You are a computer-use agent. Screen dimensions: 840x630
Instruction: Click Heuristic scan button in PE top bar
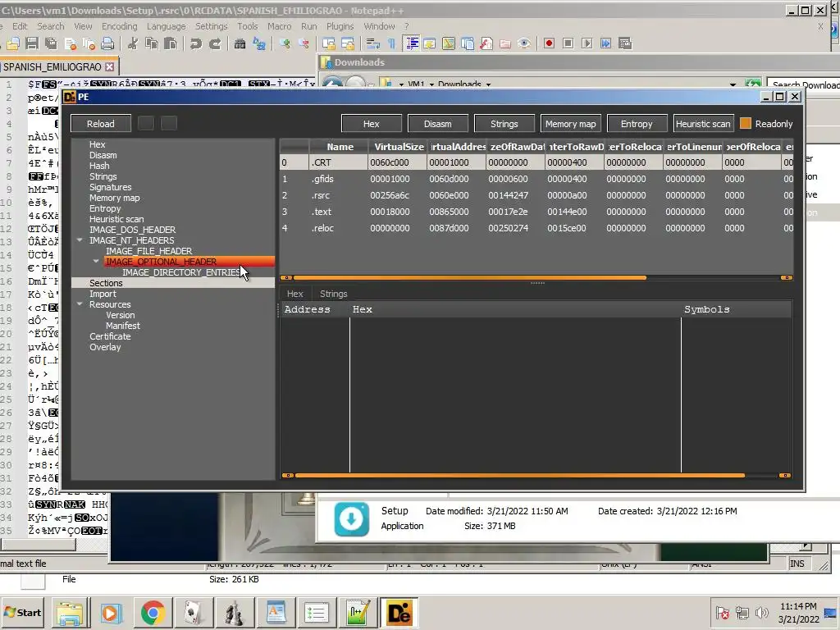[x=703, y=124]
